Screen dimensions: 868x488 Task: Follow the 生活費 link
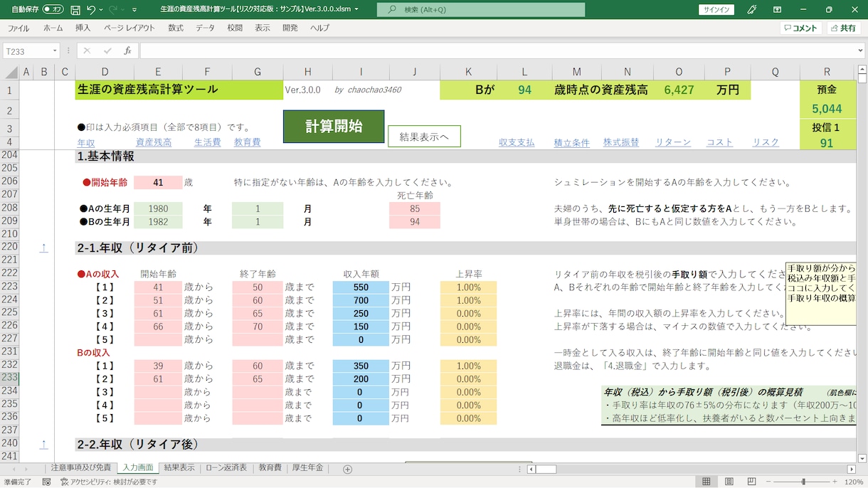coord(207,142)
